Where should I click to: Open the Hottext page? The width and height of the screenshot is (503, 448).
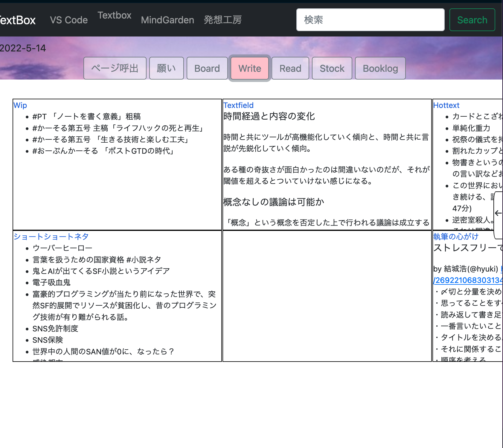tap(446, 105)
